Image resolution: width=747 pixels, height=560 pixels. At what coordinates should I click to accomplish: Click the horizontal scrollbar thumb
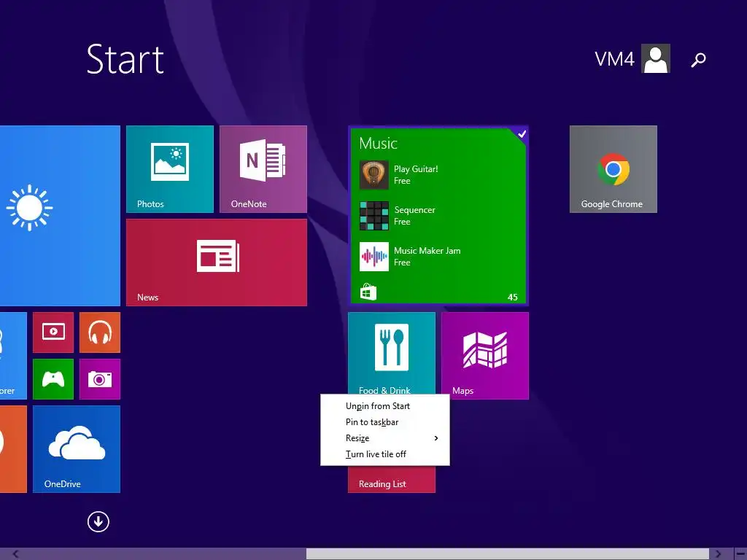point(508,554)
